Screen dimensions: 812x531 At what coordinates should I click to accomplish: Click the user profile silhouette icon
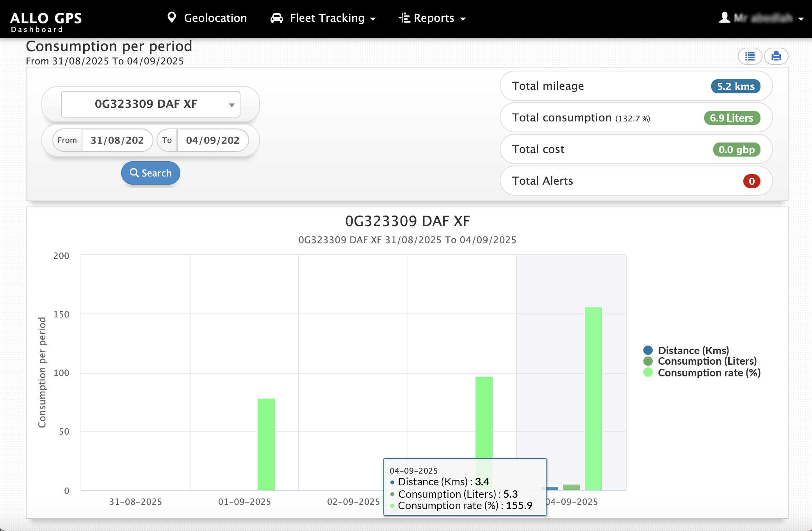click(x=725, y=18)
